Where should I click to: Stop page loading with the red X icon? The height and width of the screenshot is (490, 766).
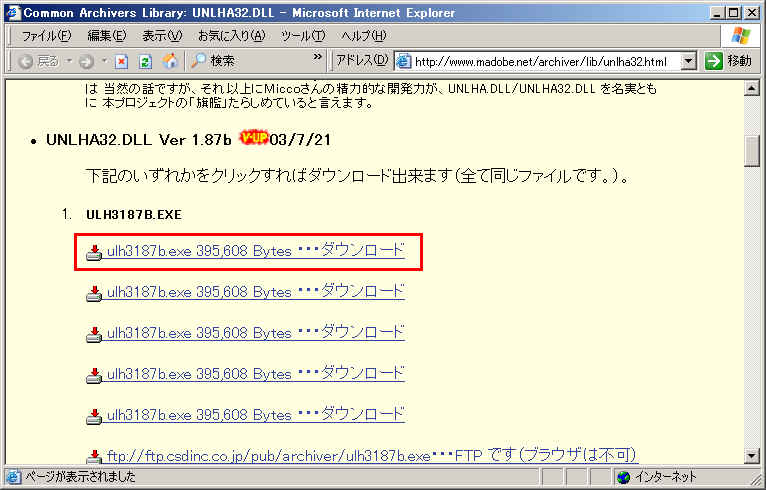click(121, 61)
